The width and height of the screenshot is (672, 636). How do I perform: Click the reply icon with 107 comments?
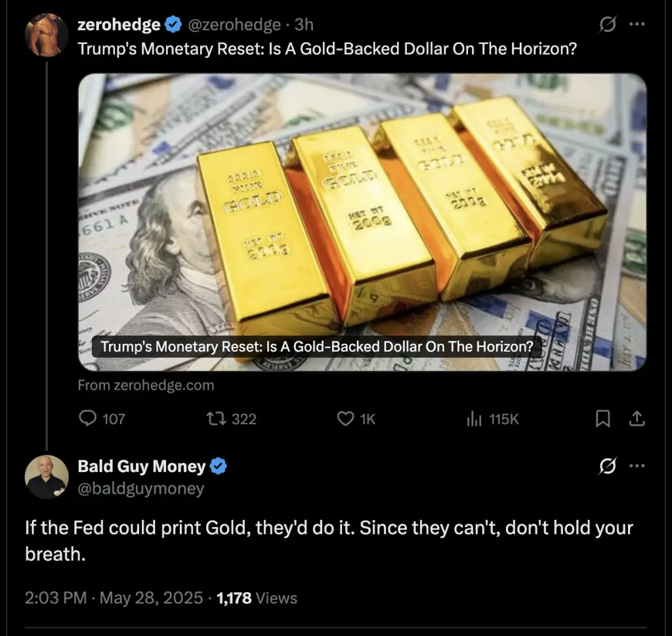pyautogui.click(x=102, y=418)
